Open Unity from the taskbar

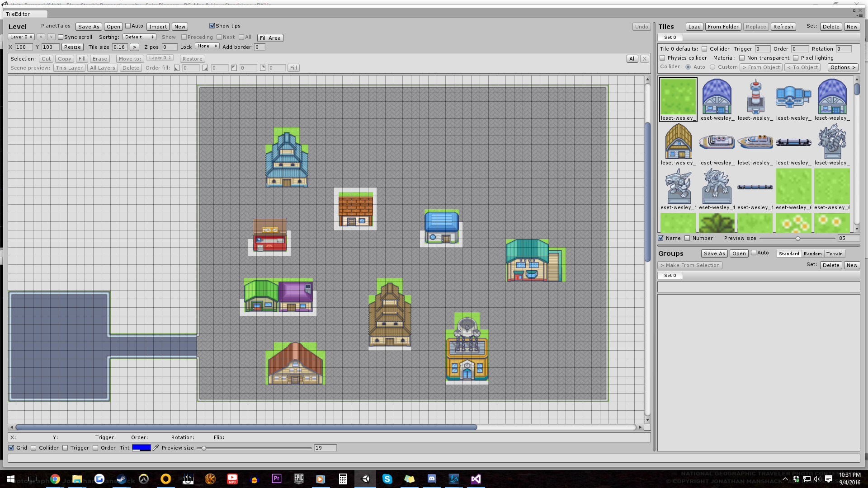pyautogui.click(x=365, y=479)
